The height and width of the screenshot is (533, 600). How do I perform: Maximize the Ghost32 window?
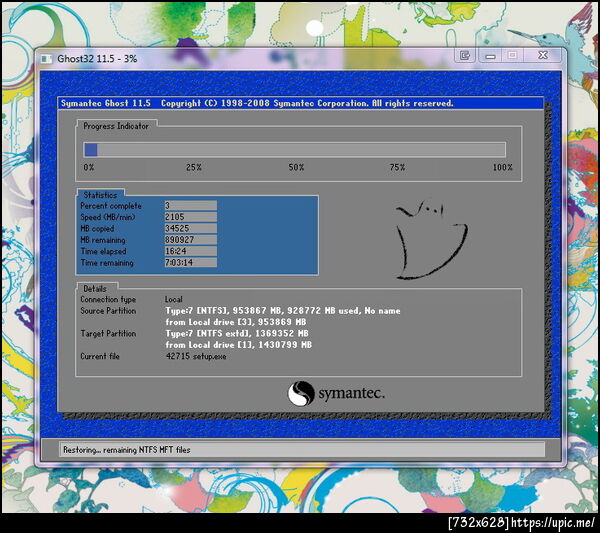[x=512, y=56]
